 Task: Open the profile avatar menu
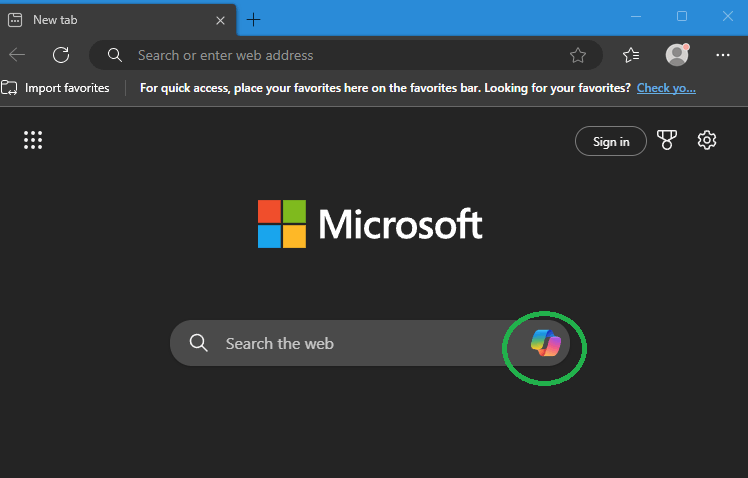click(x=677, y=55)
